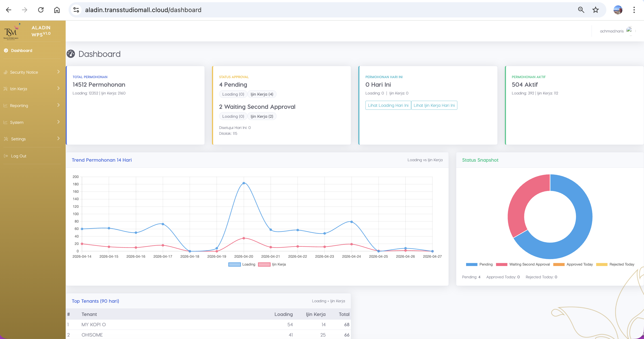The width and height of the screenshot is (644, 339).
Task: Click the 504 Aktif value
Action: pyautogui.click(x=525, y=85)
